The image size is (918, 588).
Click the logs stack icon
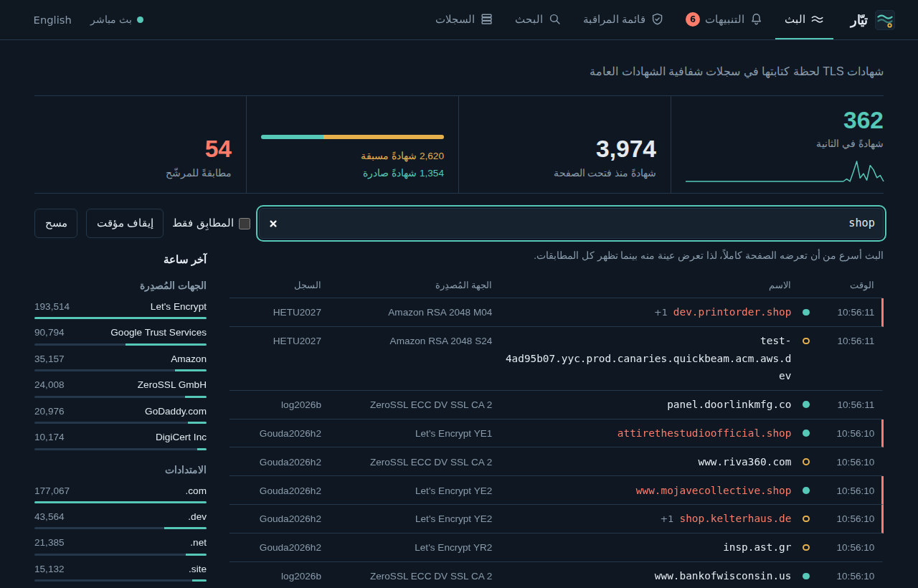click(x=487, y=19)
